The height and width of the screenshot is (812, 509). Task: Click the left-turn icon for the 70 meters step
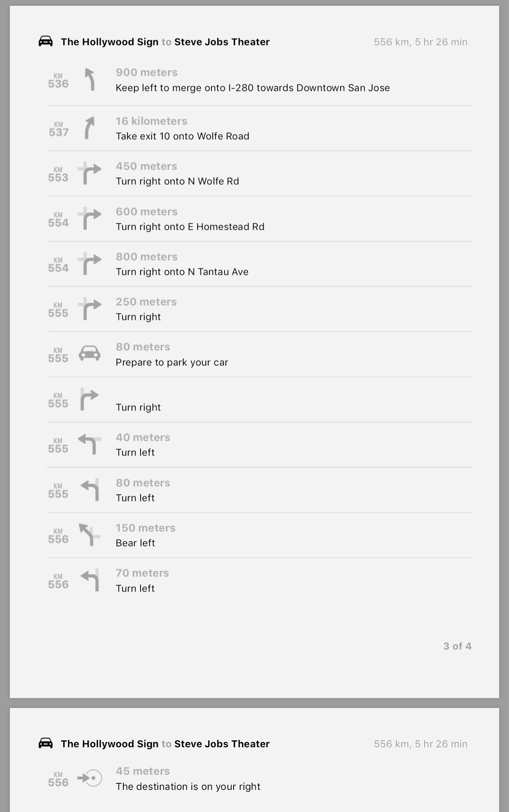point(90,580)
